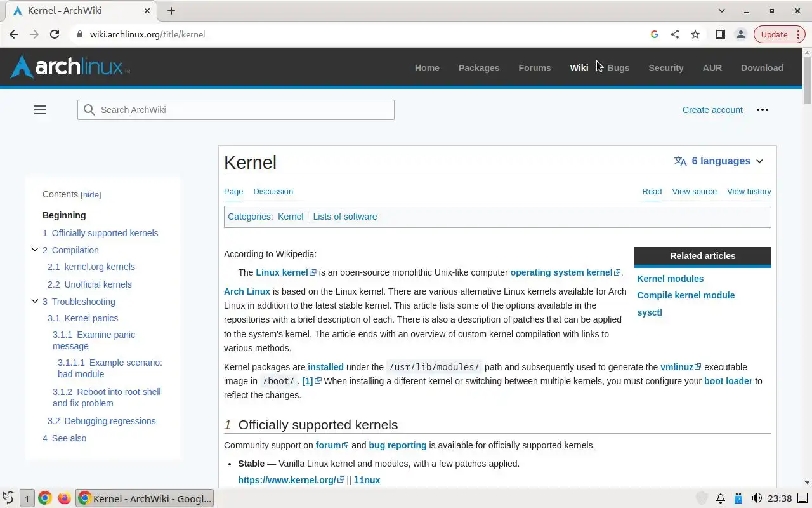
Task: Select Packages in the top navigation
Action: tap(479, 68)
